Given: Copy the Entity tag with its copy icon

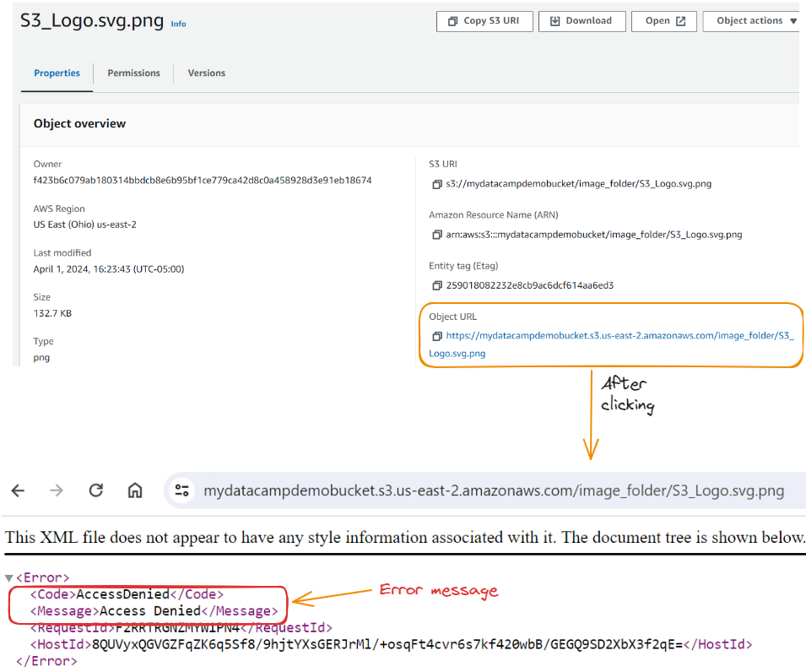Looking at the screenshot, I should 437,285.
